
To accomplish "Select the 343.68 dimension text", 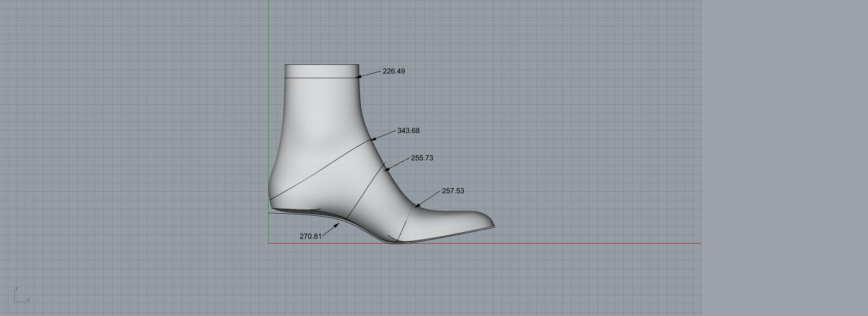I will (x=408, y=131).
